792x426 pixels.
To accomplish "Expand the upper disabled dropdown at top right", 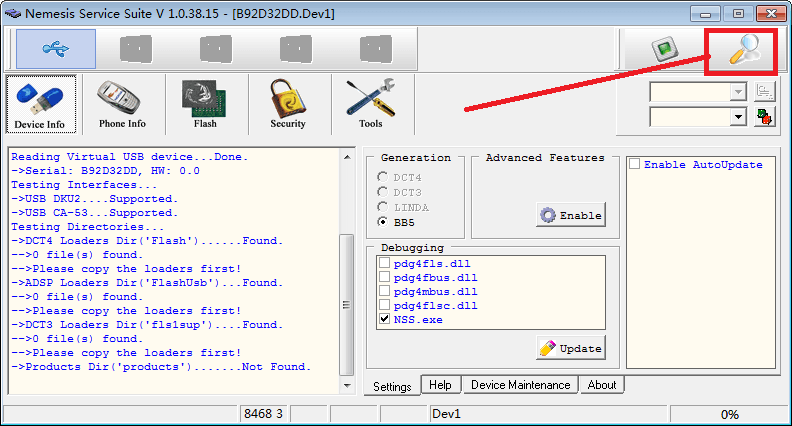I will tap(739, 92).
